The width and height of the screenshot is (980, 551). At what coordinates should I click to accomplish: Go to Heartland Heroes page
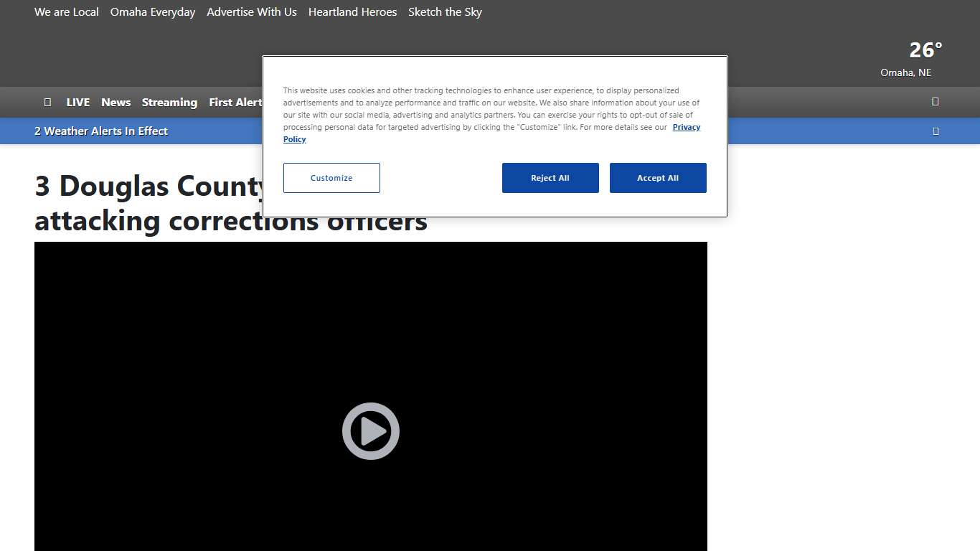click(x=352, y=12)
